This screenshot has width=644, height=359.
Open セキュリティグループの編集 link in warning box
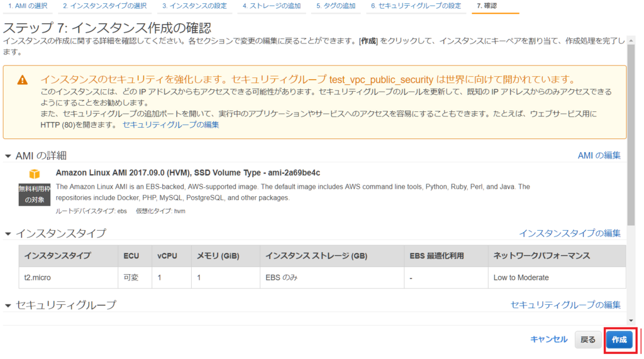click(x=170, y=125)
